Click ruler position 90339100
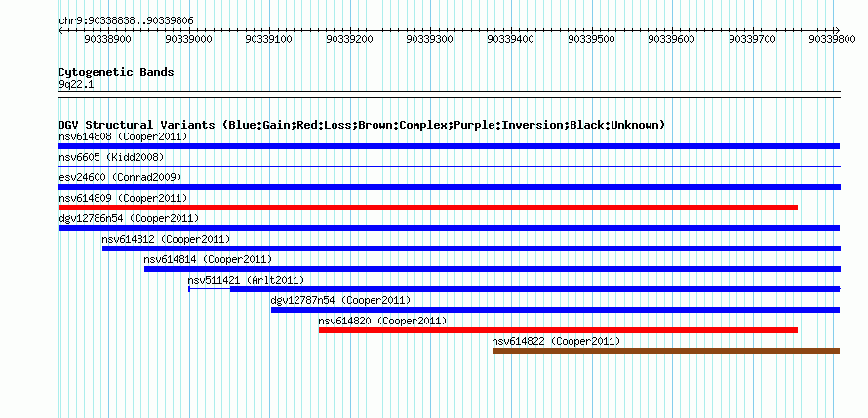The height and width of the screenshot is (418, 868). click(x=269, y=39)
